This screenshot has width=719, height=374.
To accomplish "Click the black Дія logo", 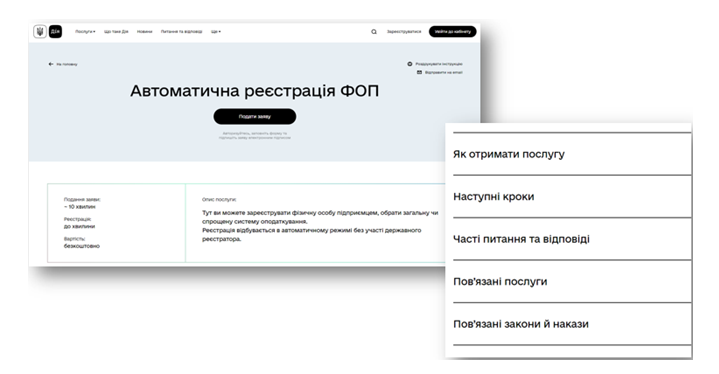I will 55,32.
